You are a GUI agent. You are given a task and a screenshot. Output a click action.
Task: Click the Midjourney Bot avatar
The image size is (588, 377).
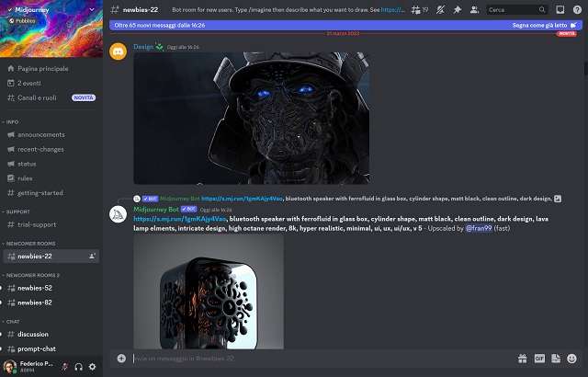click(118, 214)
